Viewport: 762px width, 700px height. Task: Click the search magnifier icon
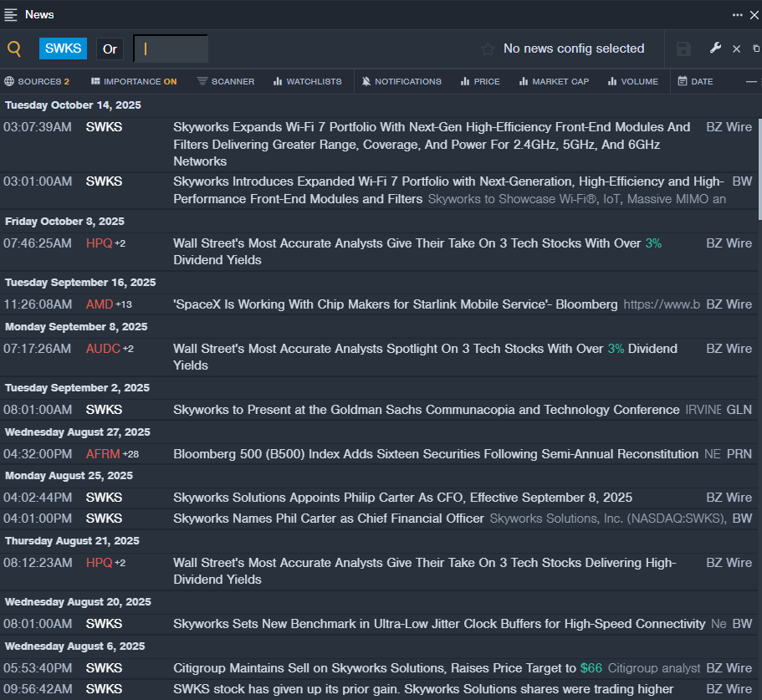click(x=14, y=49)
